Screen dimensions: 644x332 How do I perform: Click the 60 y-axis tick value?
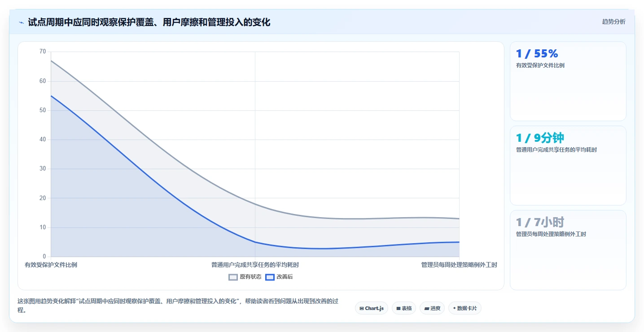pyautogui.click(x=43, y=81)
